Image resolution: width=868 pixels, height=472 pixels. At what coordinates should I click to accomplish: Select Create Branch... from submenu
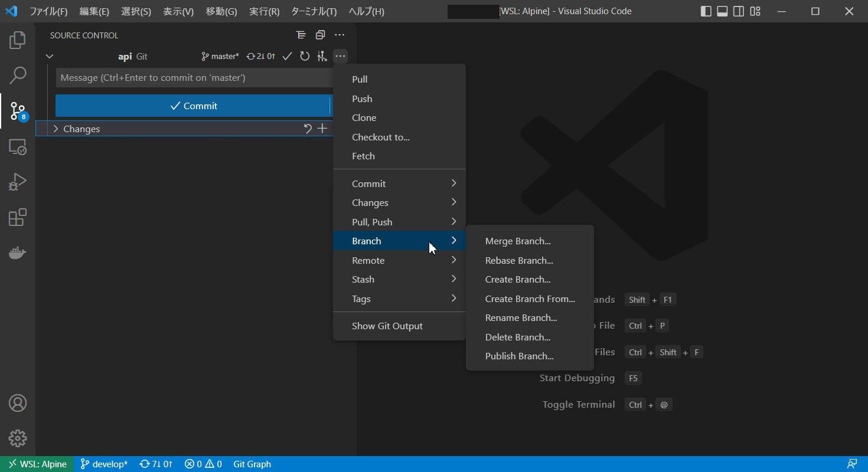[518, 279]
